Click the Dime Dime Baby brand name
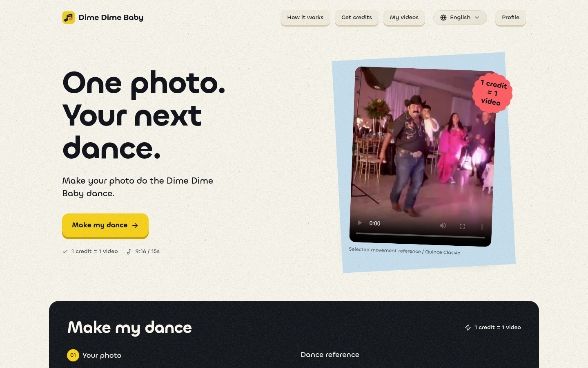Viewport: 588px width, 368px height. pyautogui.click(x=111, y=18)
